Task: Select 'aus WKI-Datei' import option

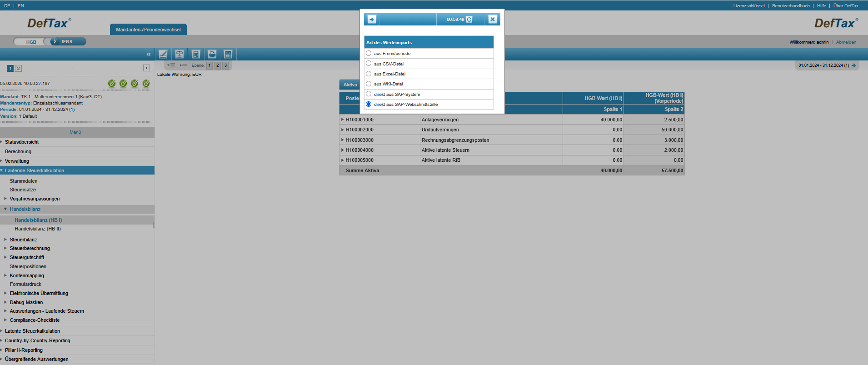Action: pos(369,84)
